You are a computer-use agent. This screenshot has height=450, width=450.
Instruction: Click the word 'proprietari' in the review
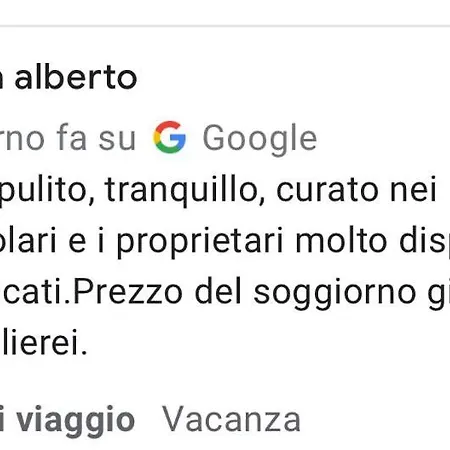point(200,242)
